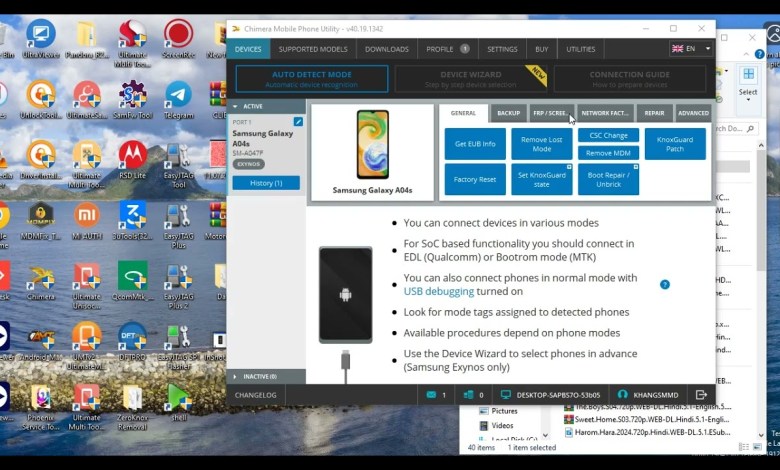Screen dimensions: 780x470
Task: Open the Telegram desktop shortcut
Action: click(x=179, y=99)
